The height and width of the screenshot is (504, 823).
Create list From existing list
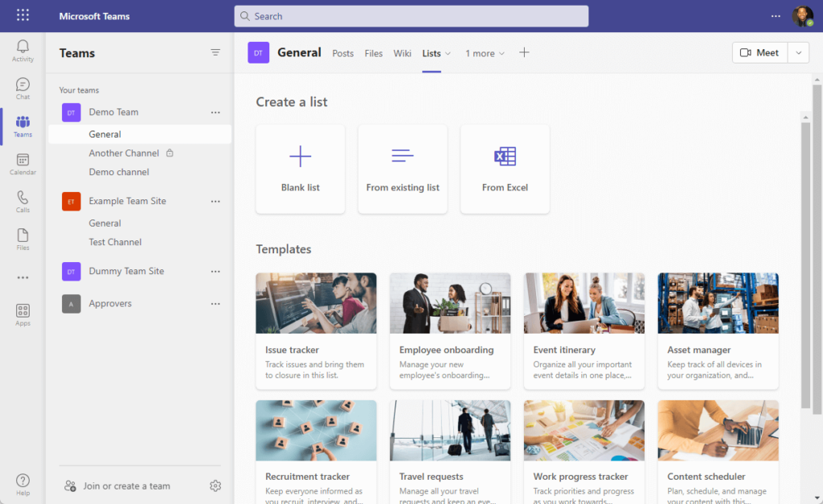click(403, 169)
